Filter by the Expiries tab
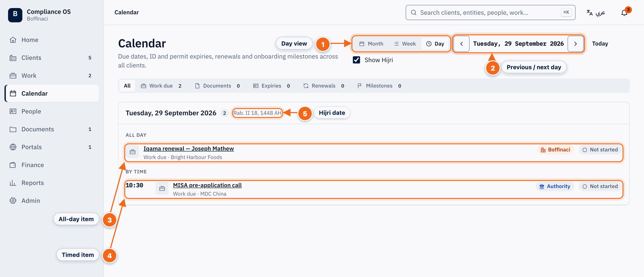This screenshot has height=277, width=644. coord(271,86)
